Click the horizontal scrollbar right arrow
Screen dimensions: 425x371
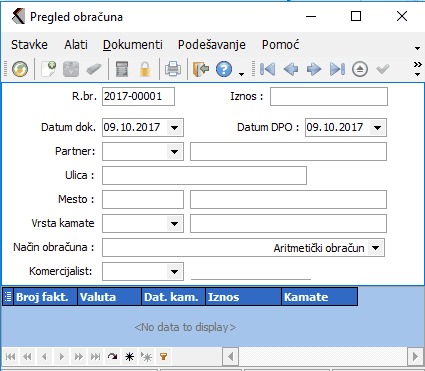click(415, 357)
